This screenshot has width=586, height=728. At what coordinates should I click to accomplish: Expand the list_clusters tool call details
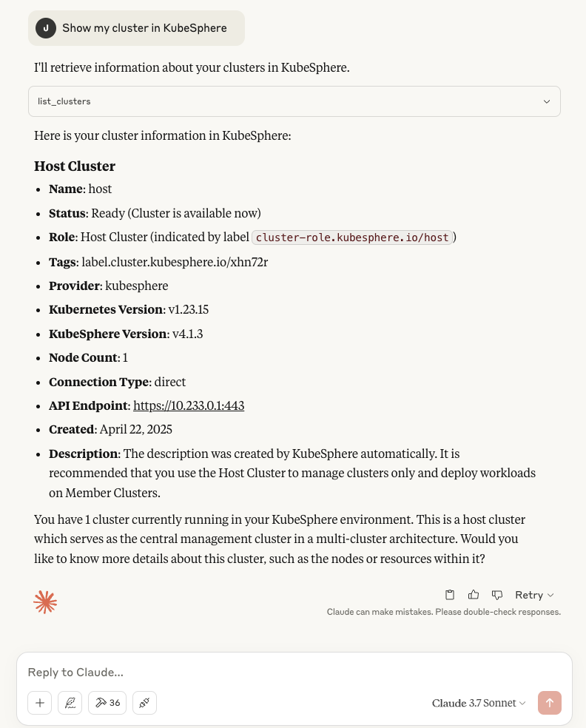[x=547, y=101]
